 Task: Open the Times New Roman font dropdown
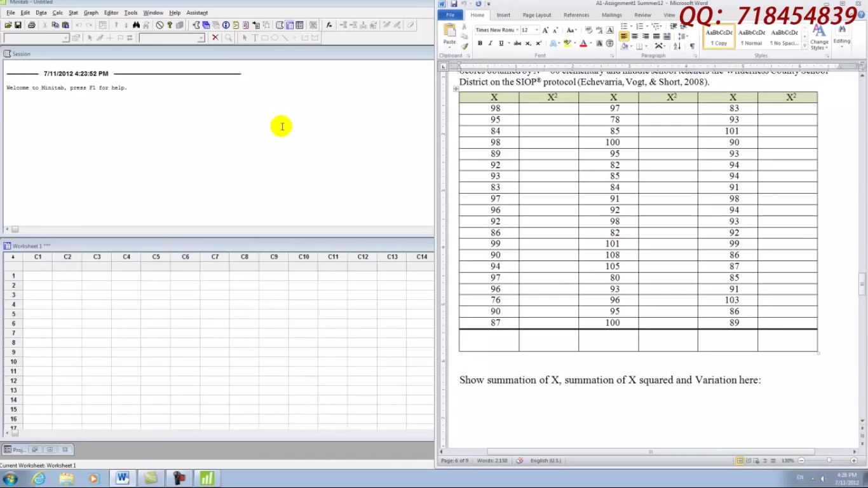point(517,30)
